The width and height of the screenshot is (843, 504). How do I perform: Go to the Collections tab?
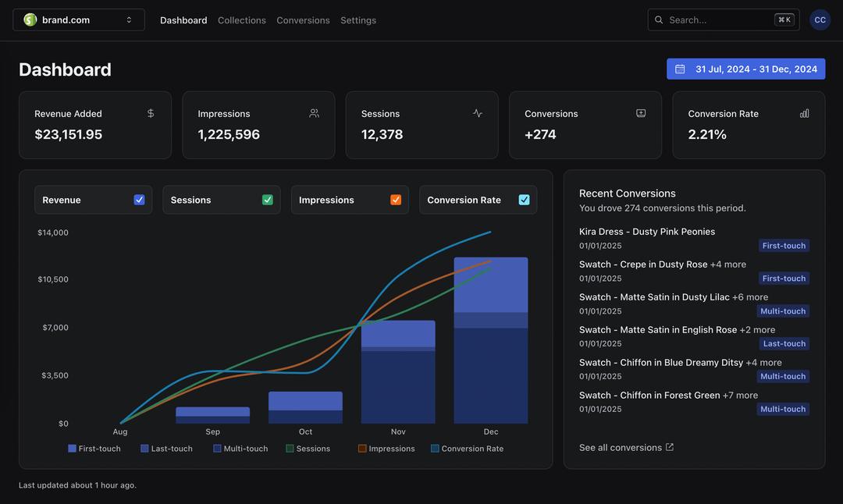click(242, 20)
